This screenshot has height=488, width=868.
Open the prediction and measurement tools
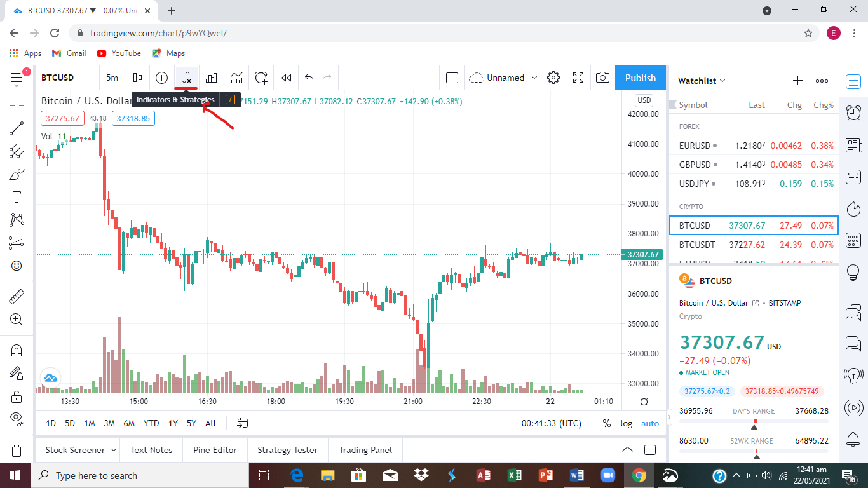17,243
